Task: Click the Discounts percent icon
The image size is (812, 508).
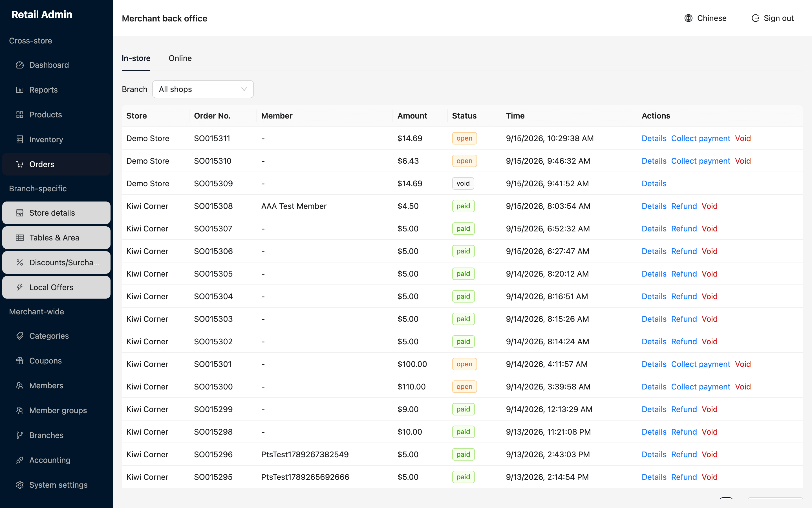Action: 20,263
